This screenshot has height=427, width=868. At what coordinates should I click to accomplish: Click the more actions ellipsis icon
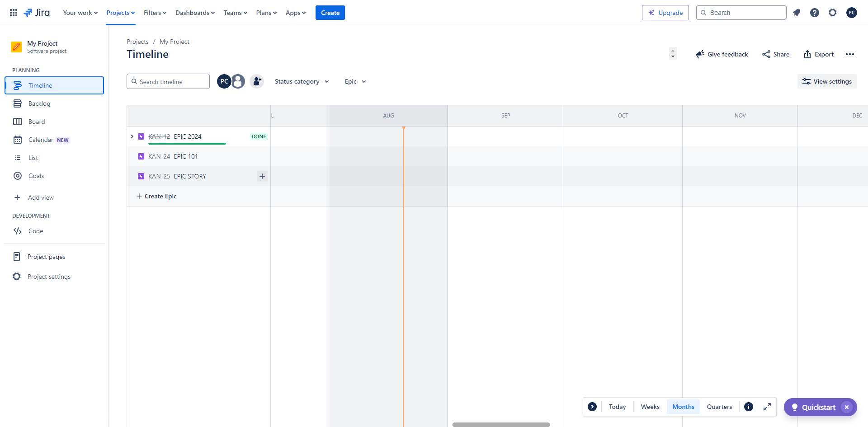click(850, 54)
